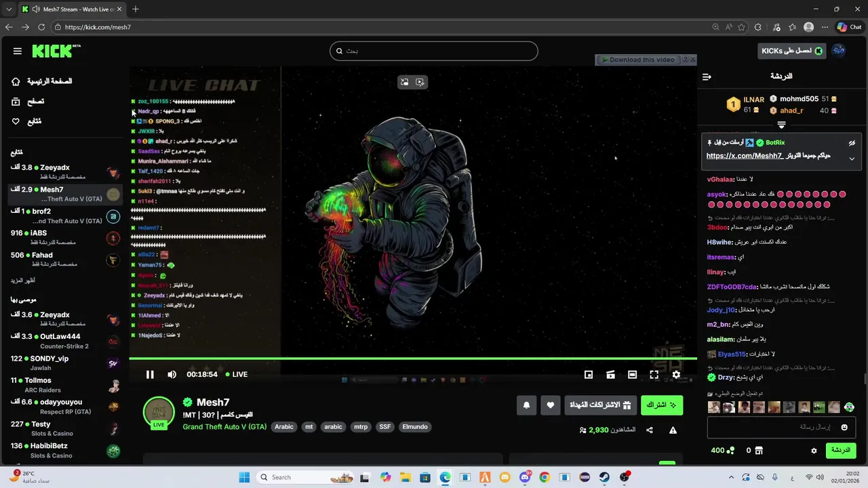Open a new browser tab
The width and height of the screenshot is (868, 488).
136,9
